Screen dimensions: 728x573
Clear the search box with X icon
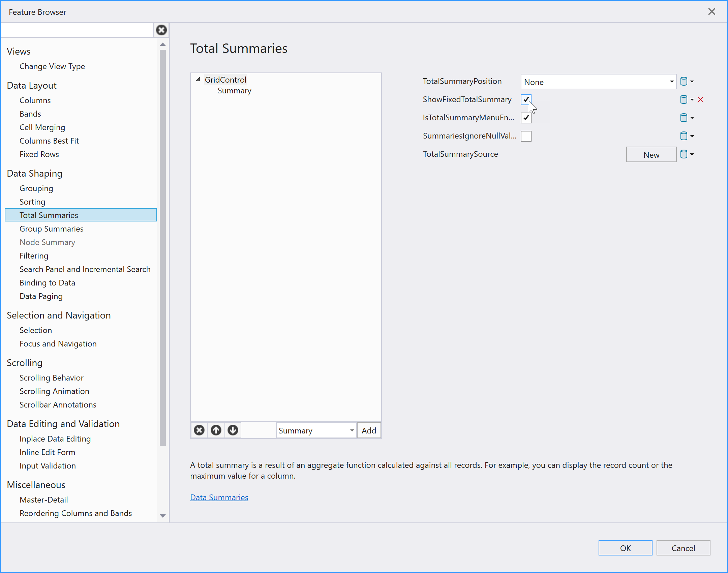[161, 30]
